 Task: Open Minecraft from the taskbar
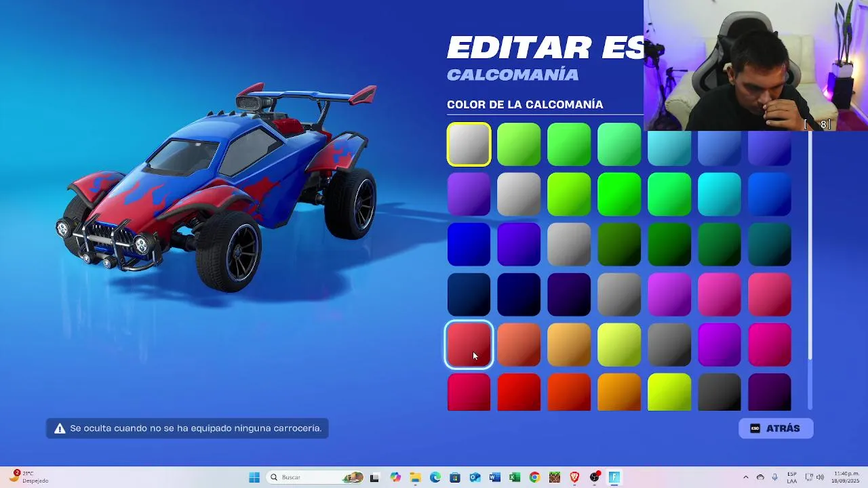coord(555,477)
